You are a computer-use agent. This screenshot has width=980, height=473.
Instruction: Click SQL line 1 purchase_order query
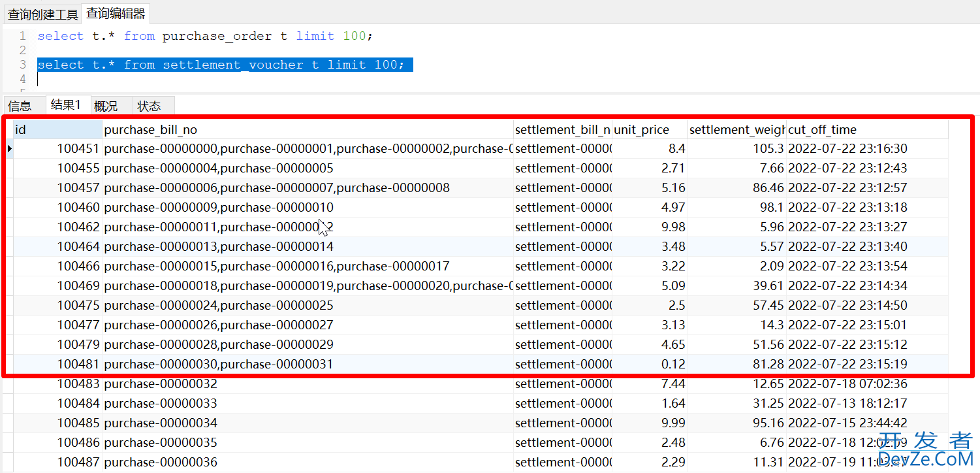coord(205,36)
